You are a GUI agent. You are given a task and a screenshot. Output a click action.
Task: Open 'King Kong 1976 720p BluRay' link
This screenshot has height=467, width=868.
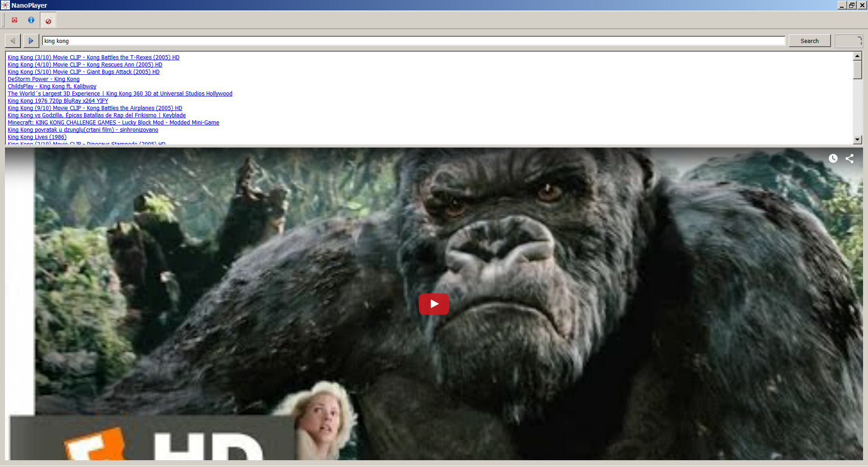58,101
